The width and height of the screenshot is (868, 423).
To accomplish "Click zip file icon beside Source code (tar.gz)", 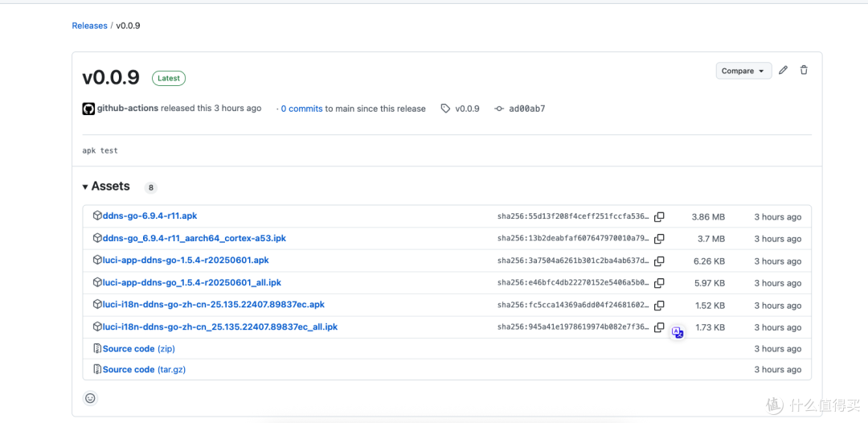I will tap(97, 369).
